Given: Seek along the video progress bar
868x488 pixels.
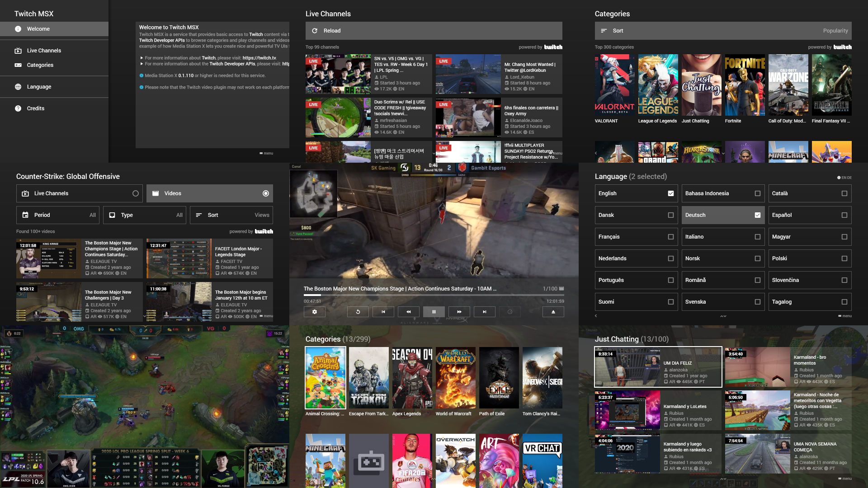Looking at the screenshot, I should point(434,295).
